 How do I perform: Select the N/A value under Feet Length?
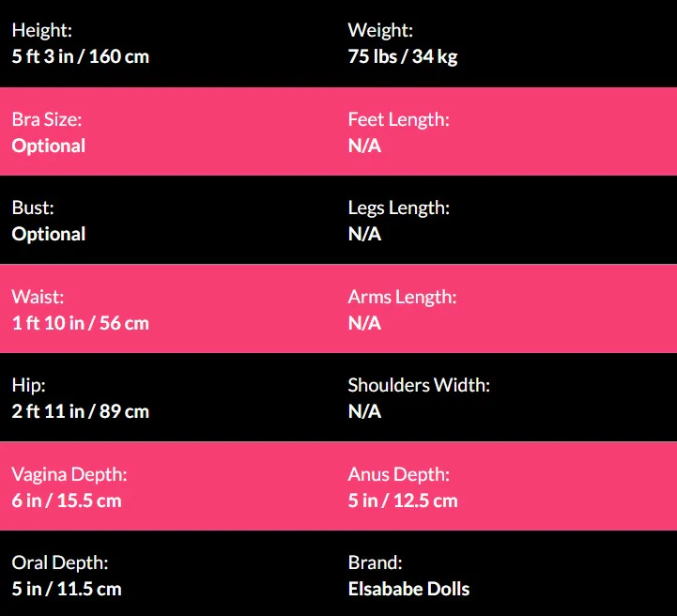coord(364,146)
